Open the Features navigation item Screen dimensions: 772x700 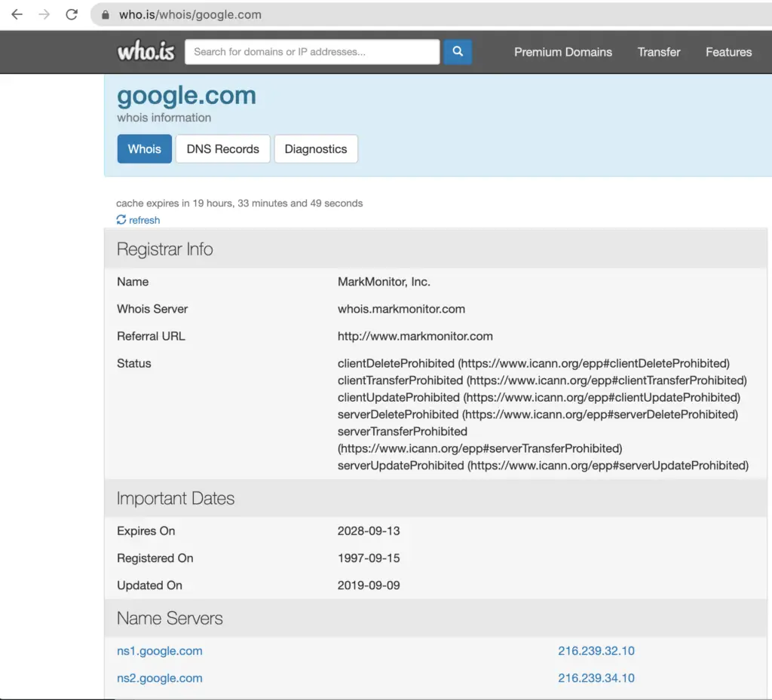coord(729,52)
